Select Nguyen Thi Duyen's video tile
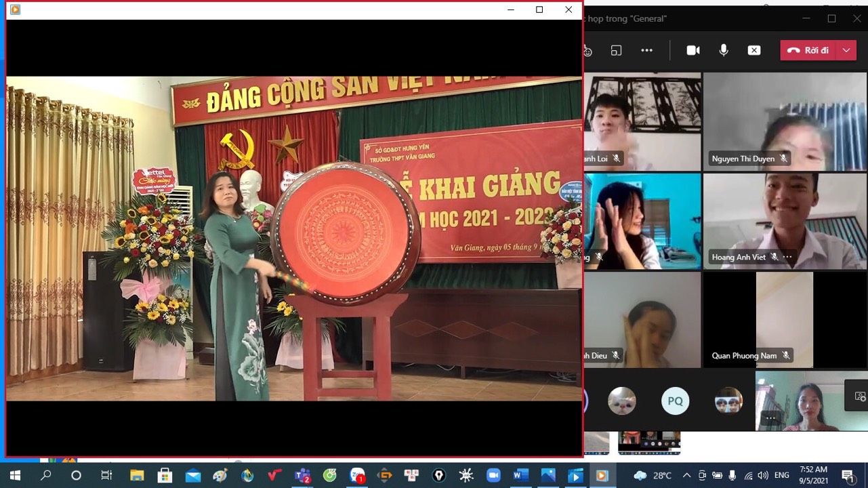Viewport: 868px width, 488px height. (785, 121)
